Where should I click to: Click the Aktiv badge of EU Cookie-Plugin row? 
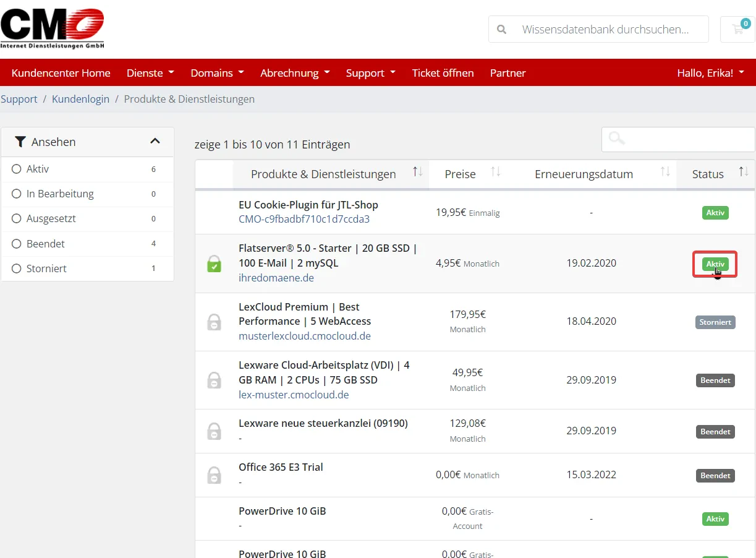[x=715, y=212]
